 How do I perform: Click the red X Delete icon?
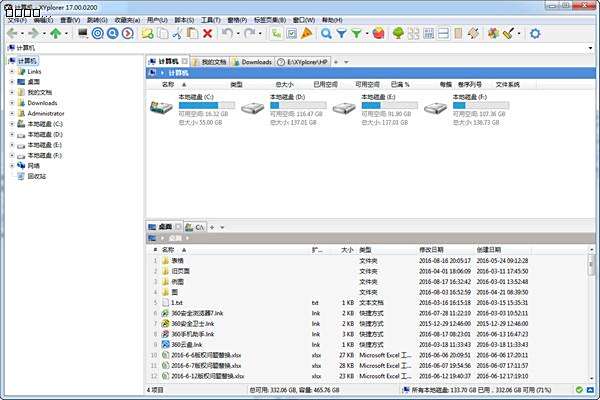point(207,34)
